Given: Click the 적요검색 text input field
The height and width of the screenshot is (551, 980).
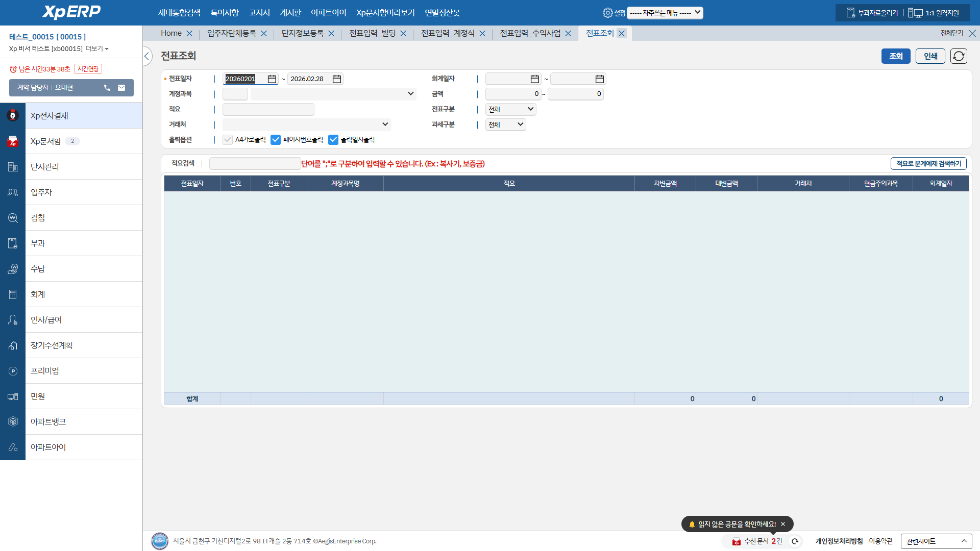Looking at the screenshot, I should click(x=255, y=163).
